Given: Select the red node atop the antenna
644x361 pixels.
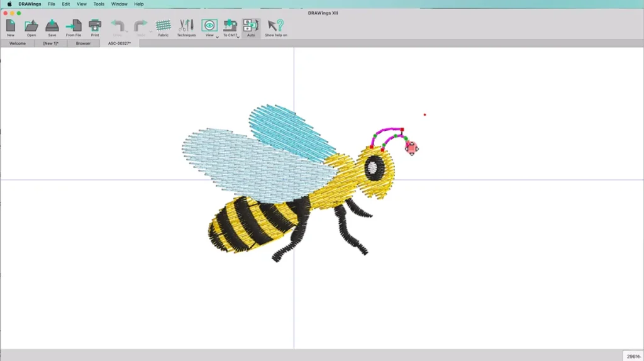Looking at the screenshot, I should (402, 130).
